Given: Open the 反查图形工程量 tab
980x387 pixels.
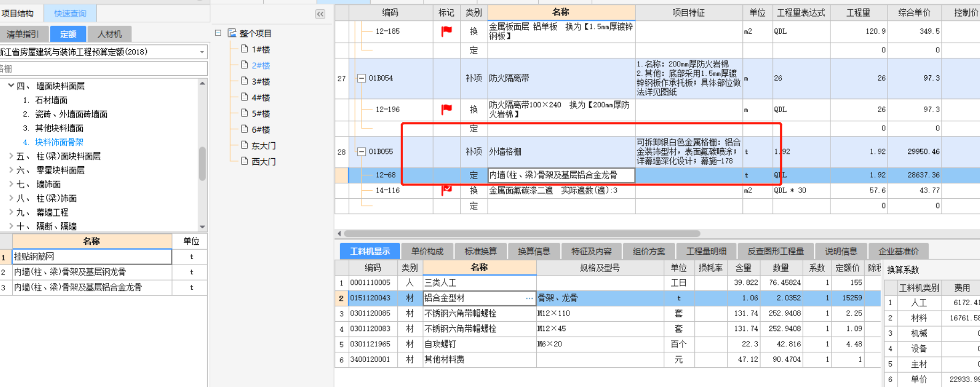Looking at the screenshot, I should [776, 251].
